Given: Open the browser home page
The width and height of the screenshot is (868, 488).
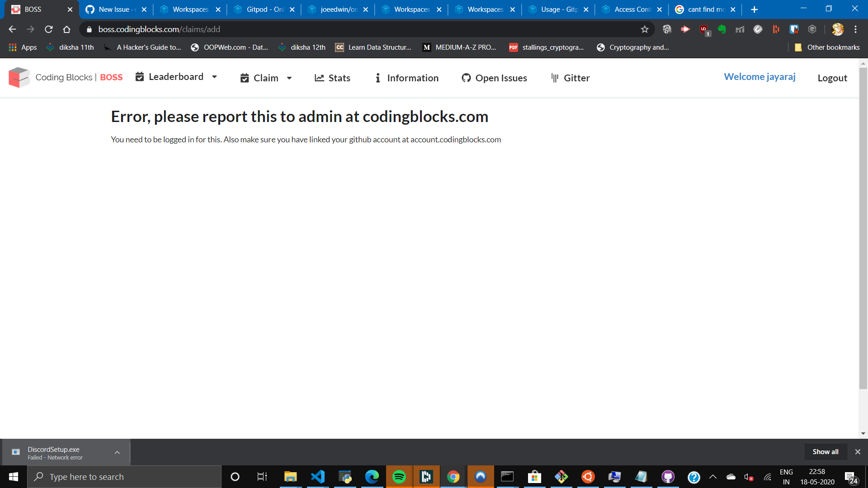Looking at the screenshot, I should 66,29.
